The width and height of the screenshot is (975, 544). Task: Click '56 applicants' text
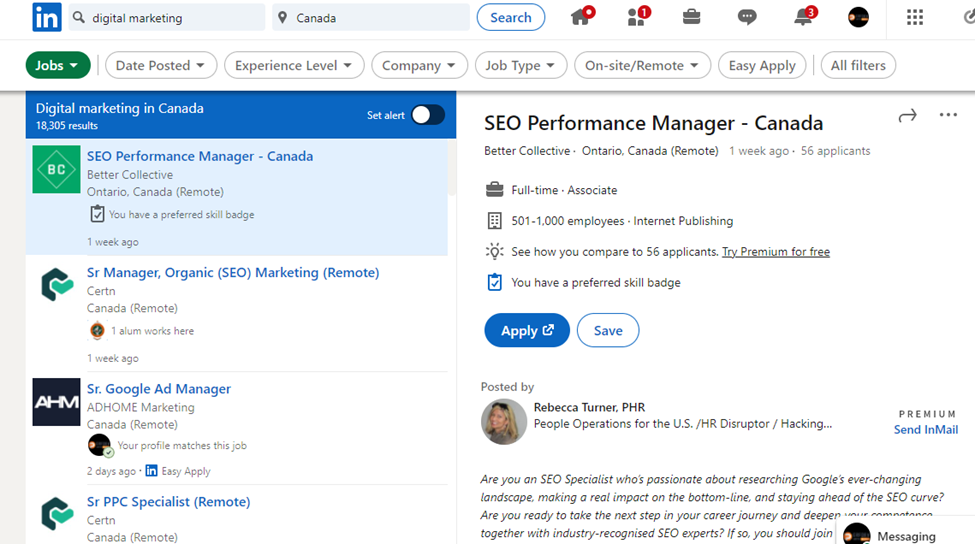(x=835, y=150)
